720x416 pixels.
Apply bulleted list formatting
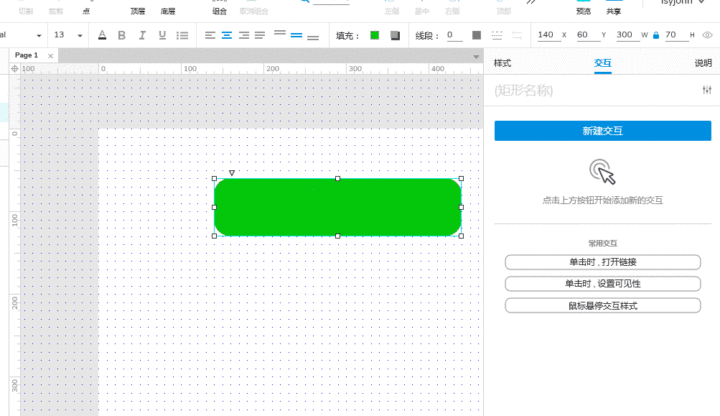[182, 35]
